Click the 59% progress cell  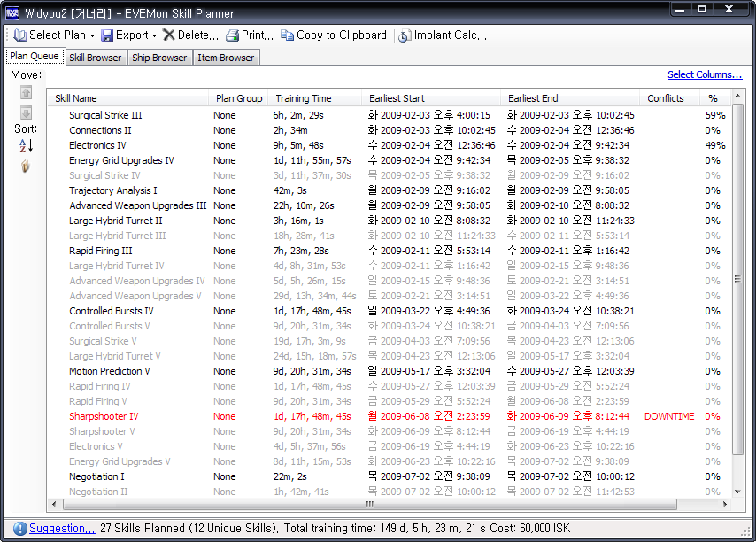point(715,115)
